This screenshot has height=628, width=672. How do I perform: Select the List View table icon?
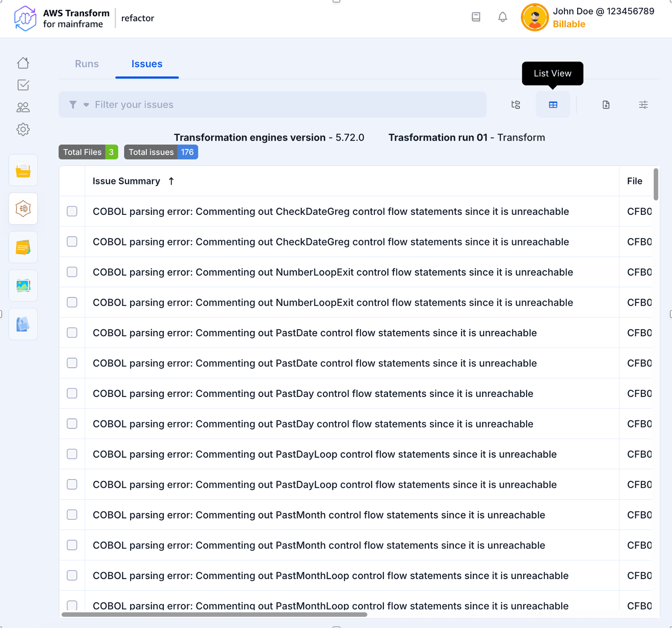coord(553,105)
